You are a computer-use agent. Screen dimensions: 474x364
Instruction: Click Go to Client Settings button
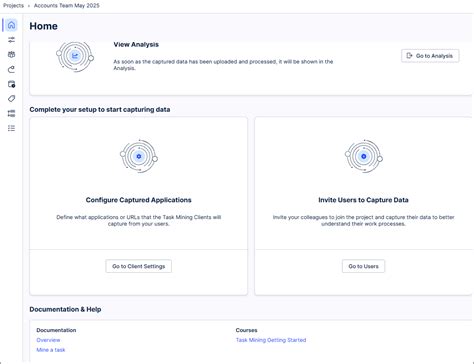139,266
